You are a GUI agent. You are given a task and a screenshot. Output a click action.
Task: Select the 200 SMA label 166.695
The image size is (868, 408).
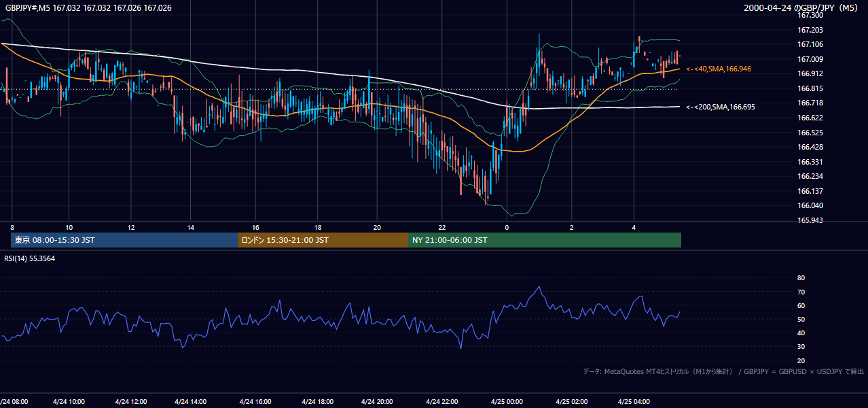(x=721, y=107)
